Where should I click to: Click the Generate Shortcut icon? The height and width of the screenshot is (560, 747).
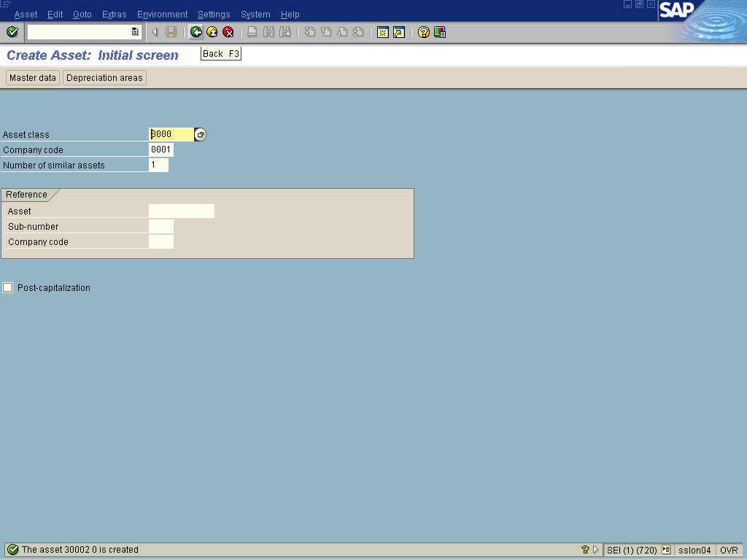[398, 32]
